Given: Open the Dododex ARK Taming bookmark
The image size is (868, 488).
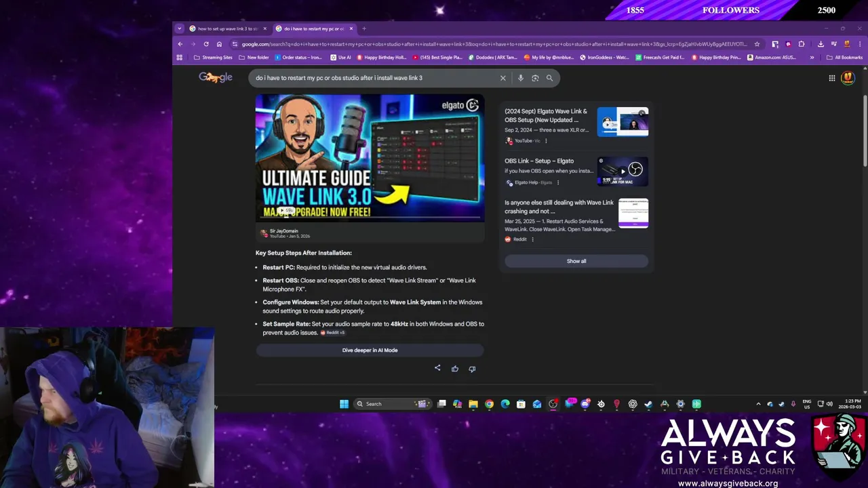Looking at the screenshot, I should tap(493, 58).
